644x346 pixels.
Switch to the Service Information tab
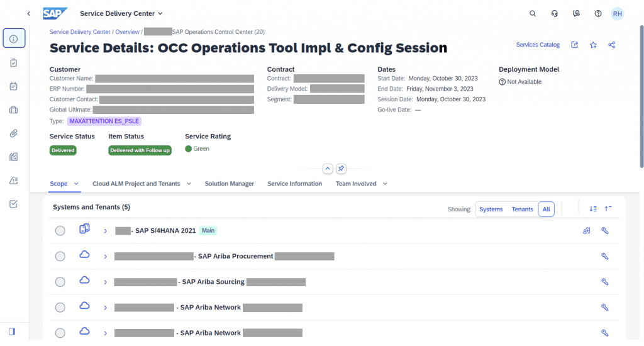294,184
